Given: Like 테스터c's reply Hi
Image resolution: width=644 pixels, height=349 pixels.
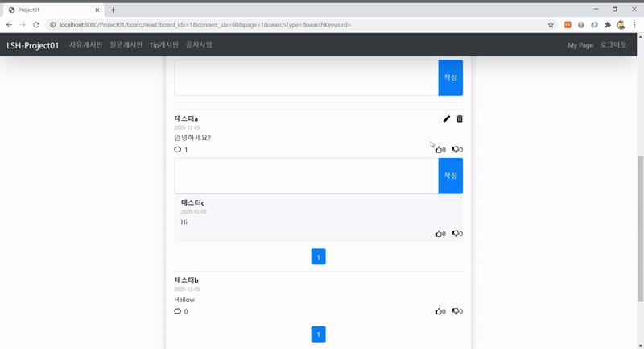Looking at the screenshot, I should tap(440, 234).
